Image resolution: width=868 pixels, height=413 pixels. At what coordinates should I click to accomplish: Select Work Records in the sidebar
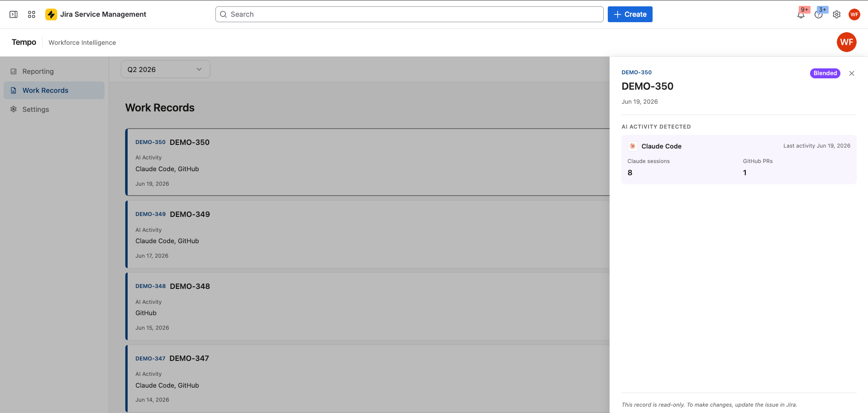(54, 91)
